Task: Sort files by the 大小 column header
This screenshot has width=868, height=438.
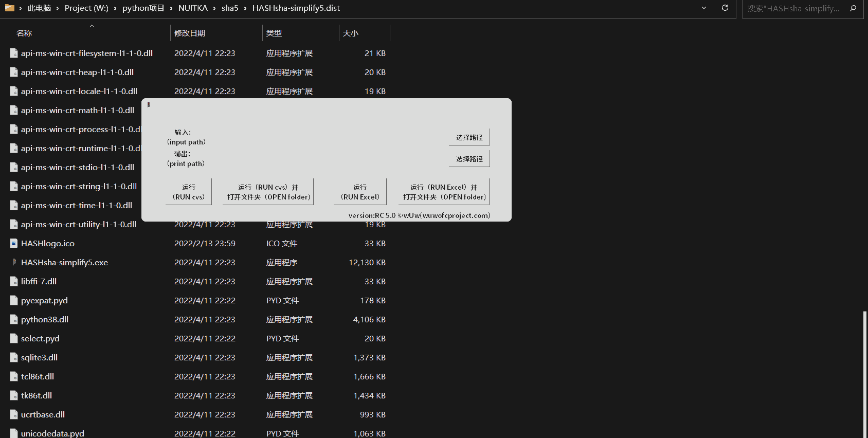Action: click(351, 33)
